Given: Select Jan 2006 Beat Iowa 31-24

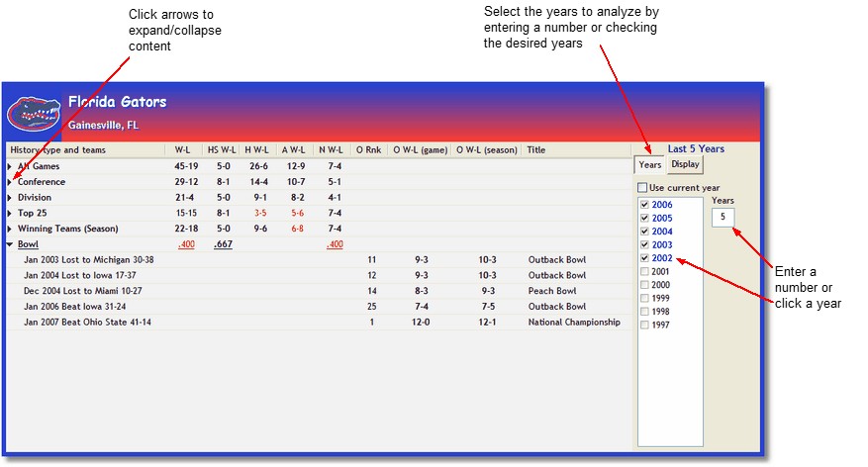Looking at the screenshot, I should point(75,306).
